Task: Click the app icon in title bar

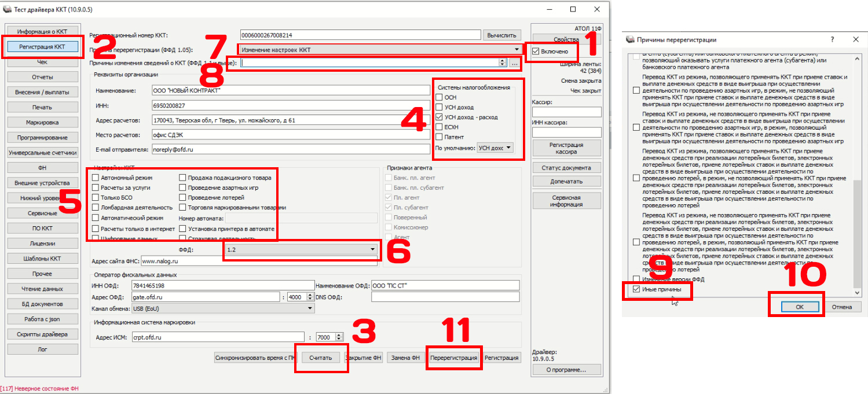Action: point(8,9)
